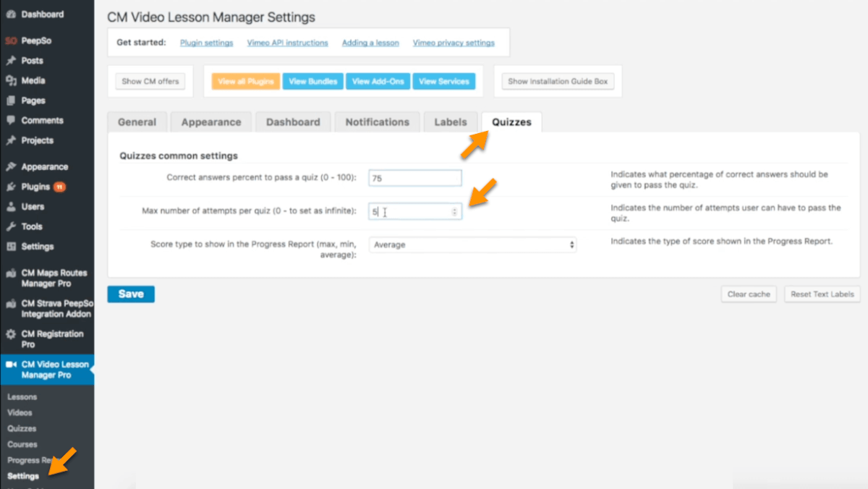
Task: Select the Labels tab
Action: (450, 122)
